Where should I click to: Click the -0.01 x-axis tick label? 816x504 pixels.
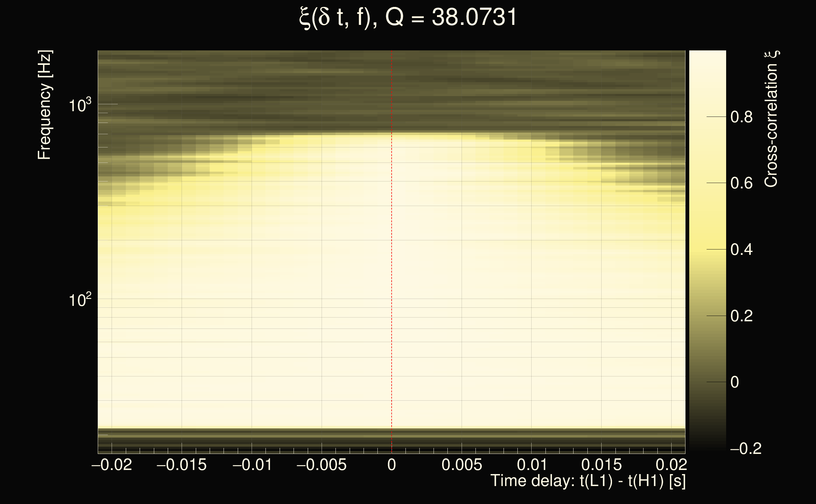tap(252, 465)
